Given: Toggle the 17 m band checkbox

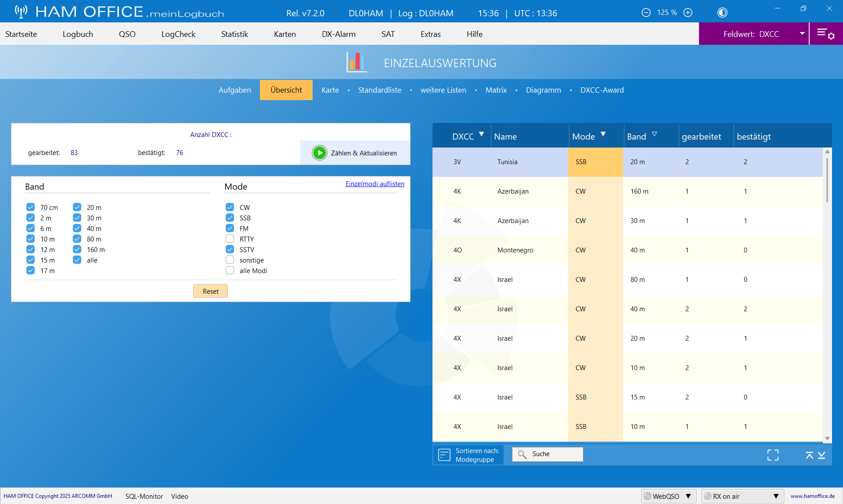Looking at the screenshot, I should [30, 270].
